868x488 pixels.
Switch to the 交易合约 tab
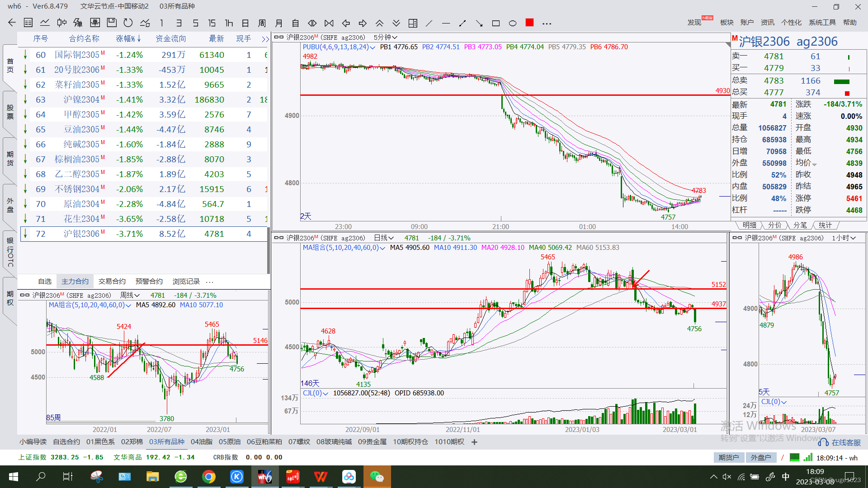click(112, 281)
